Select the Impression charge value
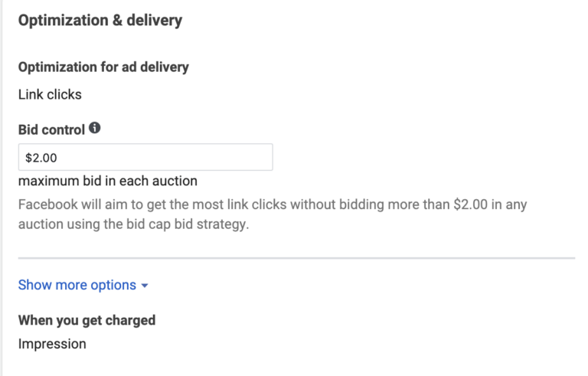The image size is (588, 376). click(x=52, y=344)
